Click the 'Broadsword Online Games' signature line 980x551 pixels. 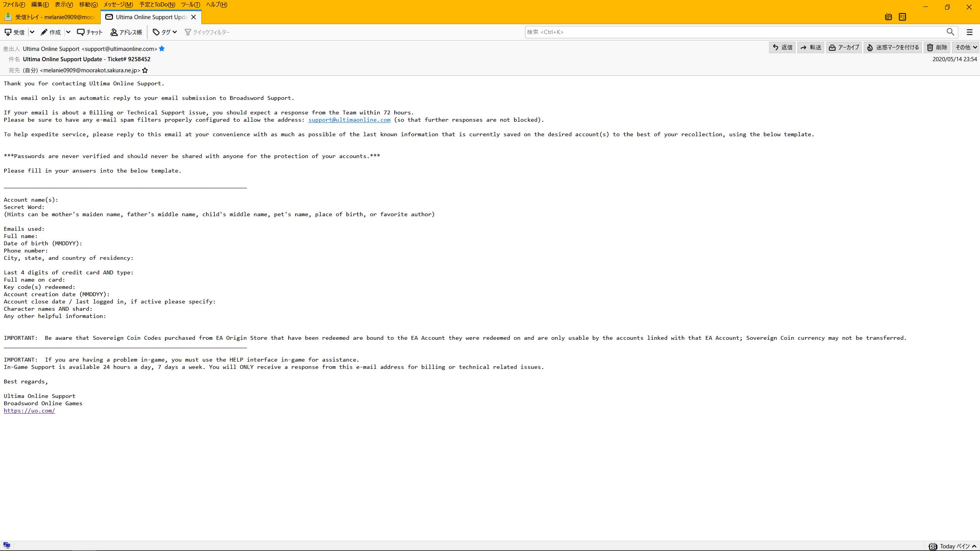click(x=43, y=403)
